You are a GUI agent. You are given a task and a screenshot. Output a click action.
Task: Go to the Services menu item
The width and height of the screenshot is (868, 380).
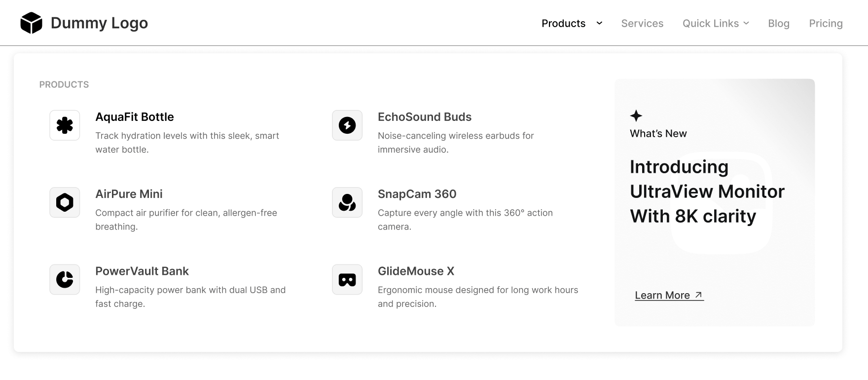click(642, 23)
